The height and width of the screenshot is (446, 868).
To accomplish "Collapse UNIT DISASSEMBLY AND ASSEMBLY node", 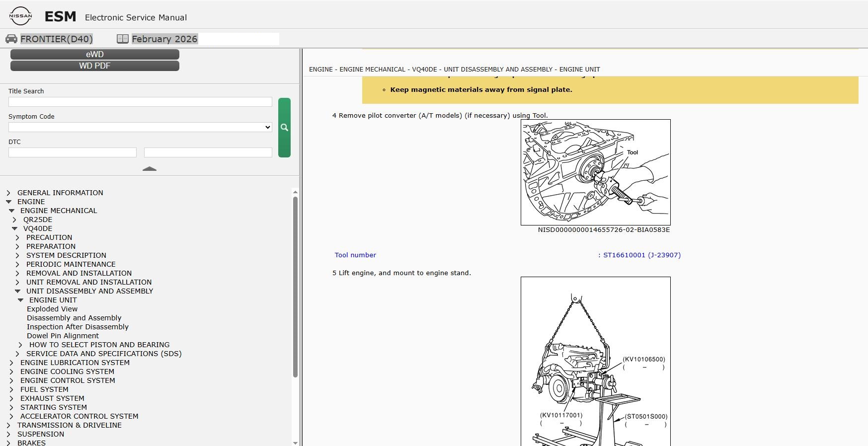I will [17, 291].
